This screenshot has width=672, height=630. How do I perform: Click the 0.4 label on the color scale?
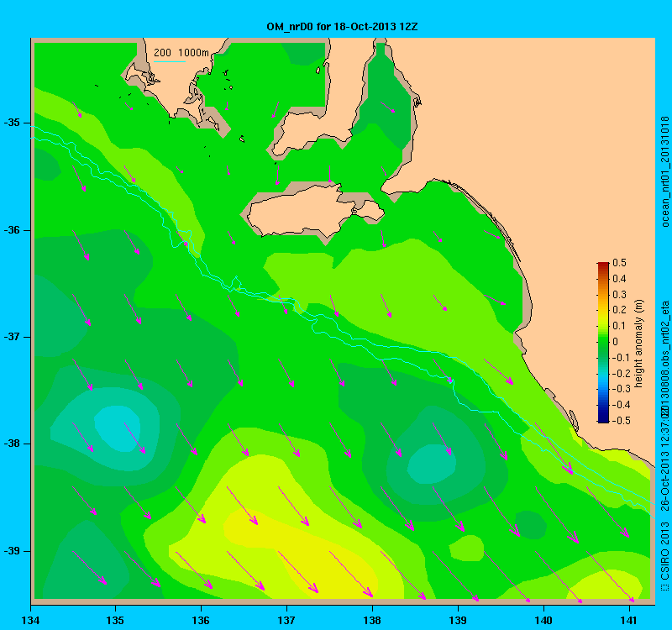tap(619, 279)
